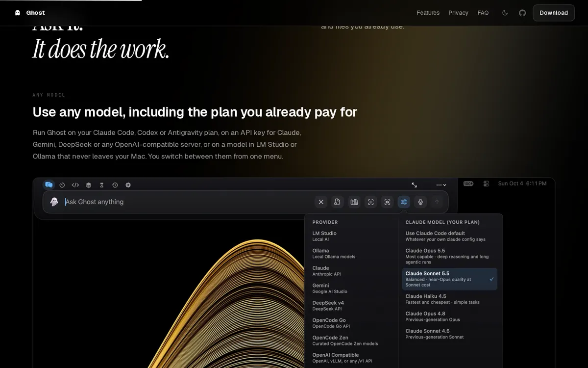Open the three-dots more options dropdown

click(x=441, y=185)
